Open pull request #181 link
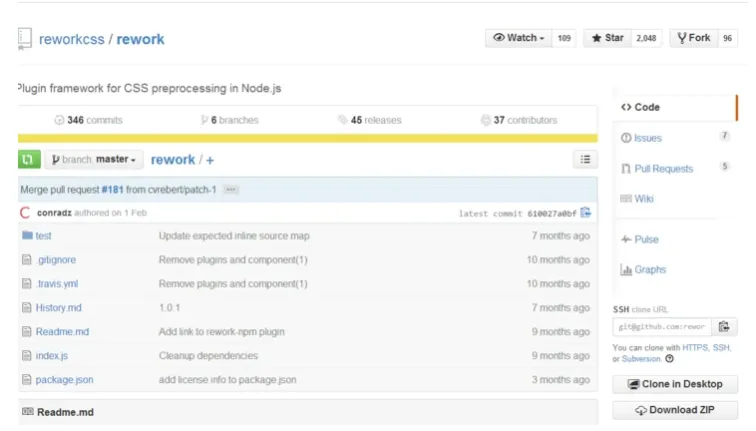Image resolution: width=756 pixels, height=431 pixels. point(112,189)
